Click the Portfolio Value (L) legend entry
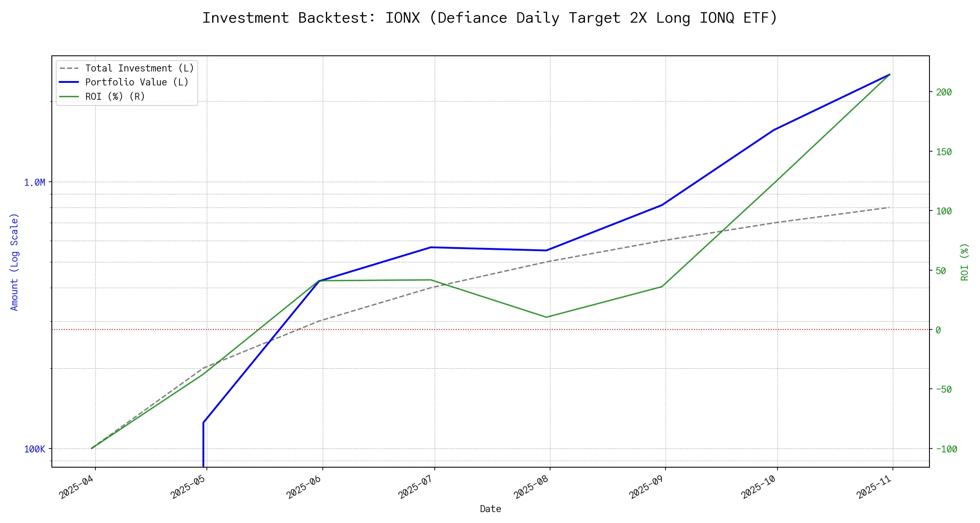The height and width of the screenshot is (523, 980). pyautogui.click(x=137, y=82)
